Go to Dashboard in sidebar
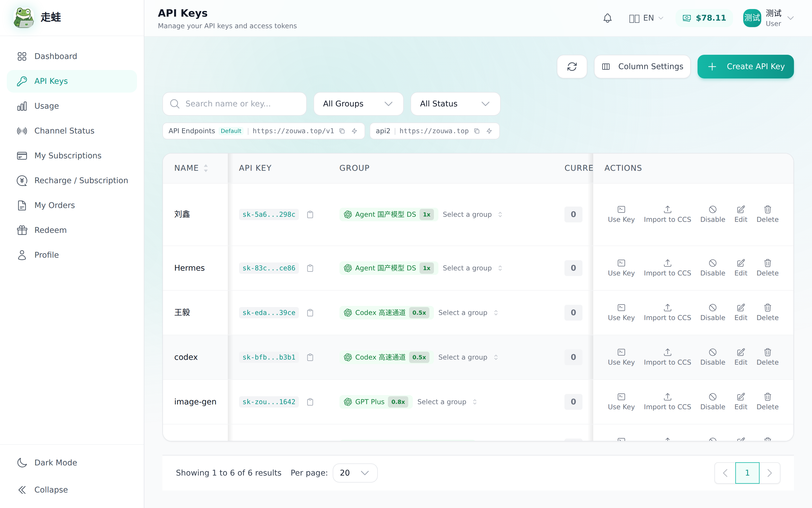 (x=72, y=56)
